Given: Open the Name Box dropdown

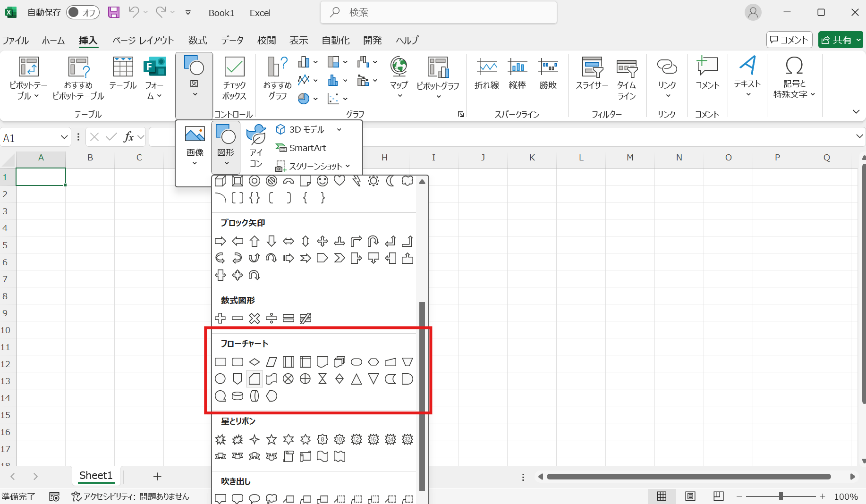Looking at the screenshot, I should coord(65,137).
